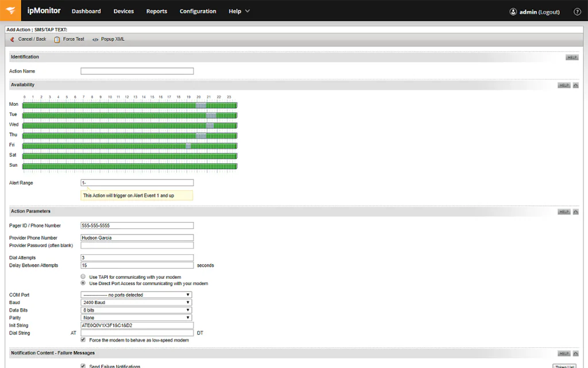
Task: Focus the Alert Range field
Action: pos(137,183)
